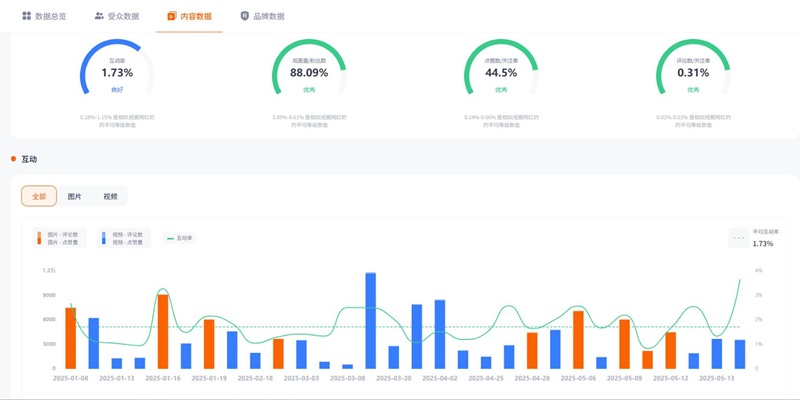
Task: Click the 受众数据 people icon
Action: click(x=99, y=16)
